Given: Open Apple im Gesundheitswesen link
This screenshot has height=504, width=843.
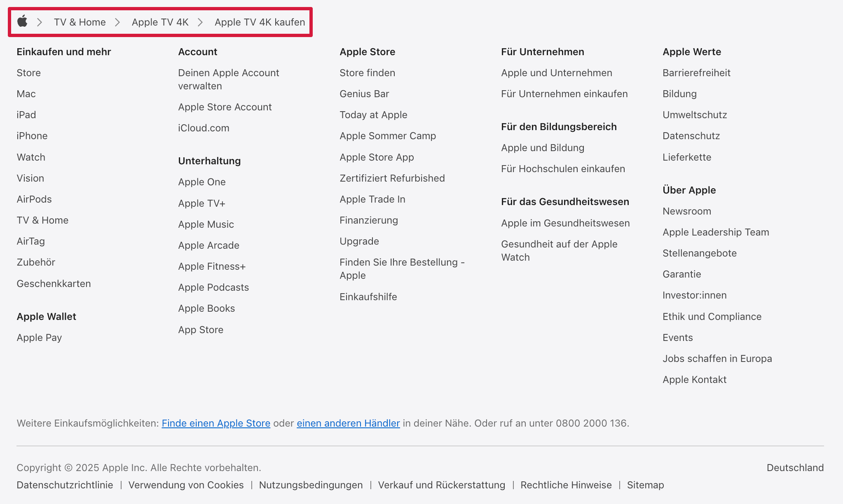Looking at the screenshot, I should pyautogui.click(x=565, y=223).
